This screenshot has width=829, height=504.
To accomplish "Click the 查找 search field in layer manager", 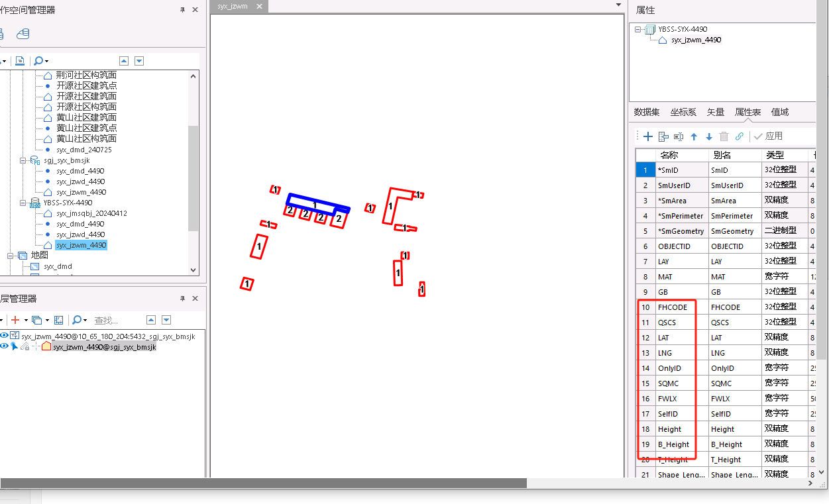I will [x=116, y=320].
